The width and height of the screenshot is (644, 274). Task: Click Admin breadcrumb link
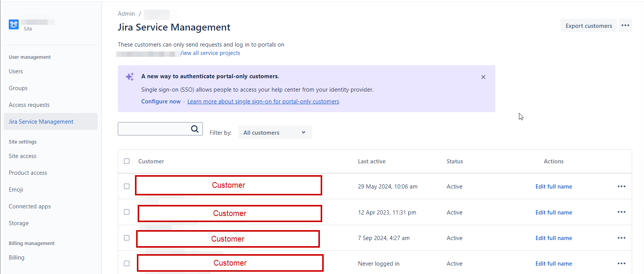(126, 14)
